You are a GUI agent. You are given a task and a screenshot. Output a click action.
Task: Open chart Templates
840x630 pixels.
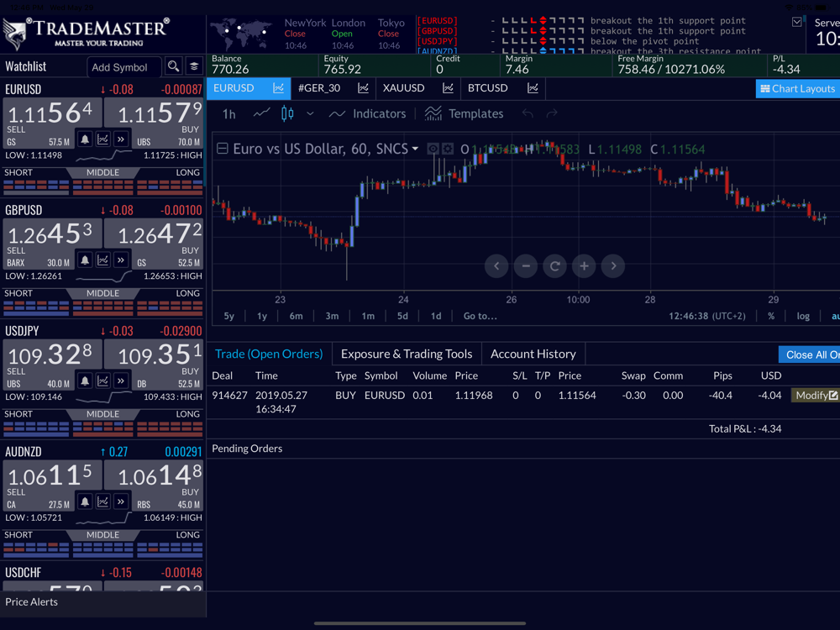coord(464,113)
